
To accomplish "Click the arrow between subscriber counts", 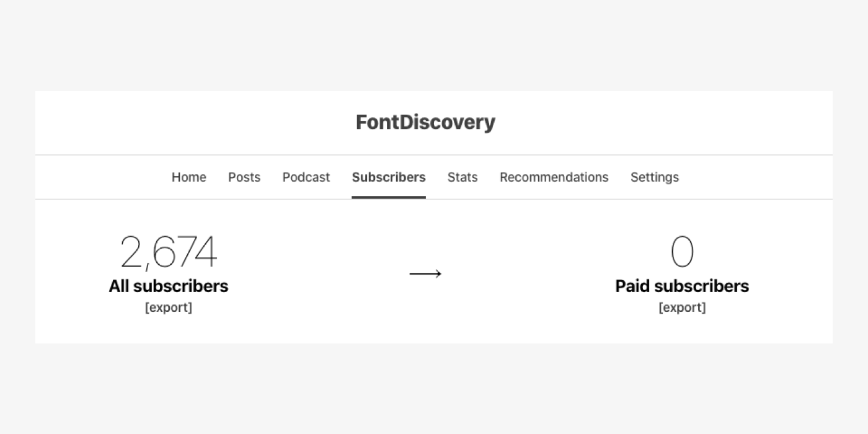I will 425,273.
